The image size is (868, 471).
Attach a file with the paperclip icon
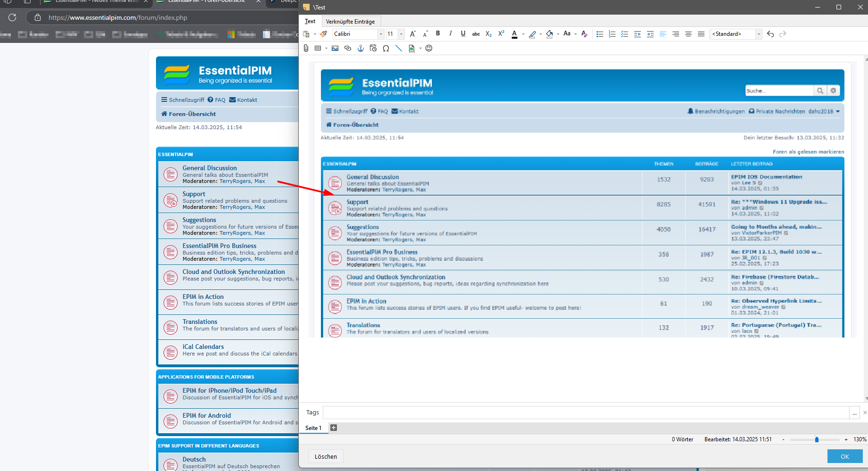click(306, 48)
